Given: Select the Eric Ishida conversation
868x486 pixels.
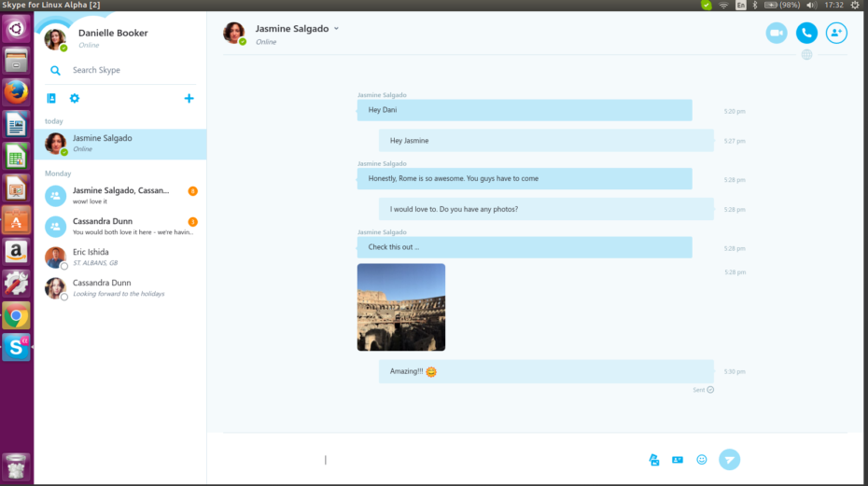Looking at the screenshot, I should point(121,257).
